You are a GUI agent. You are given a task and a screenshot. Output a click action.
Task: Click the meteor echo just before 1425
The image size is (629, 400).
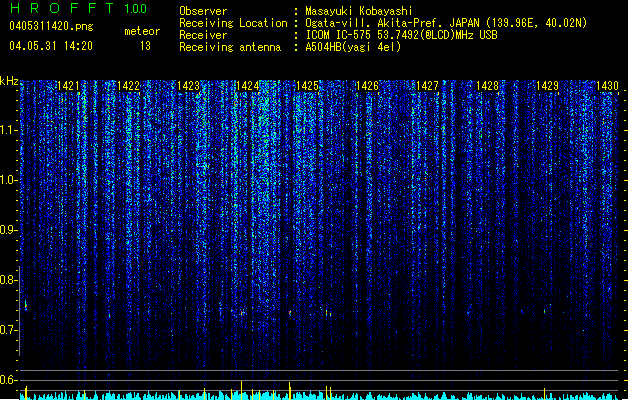290,312
